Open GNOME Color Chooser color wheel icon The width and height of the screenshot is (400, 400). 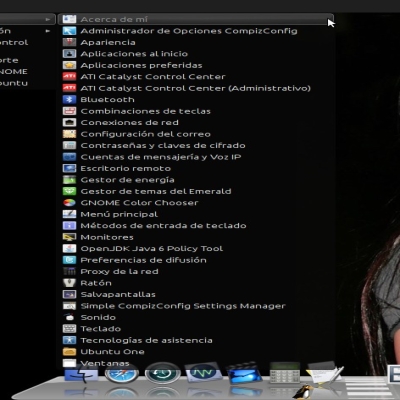pyautogui.click(x=69, y=203)
